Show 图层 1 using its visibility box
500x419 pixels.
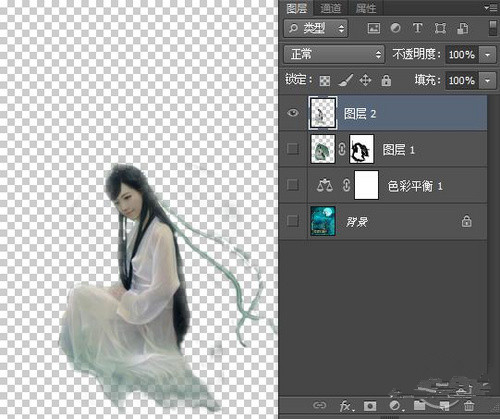(293, 149)
